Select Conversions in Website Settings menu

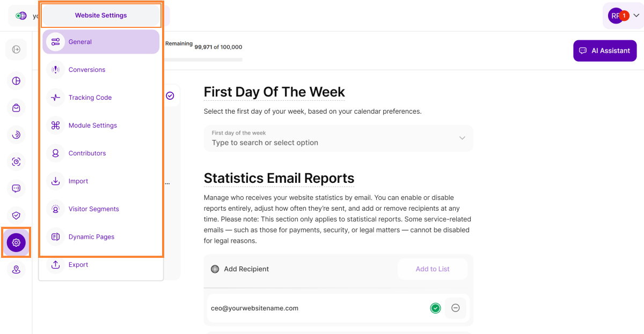(87, 70)
